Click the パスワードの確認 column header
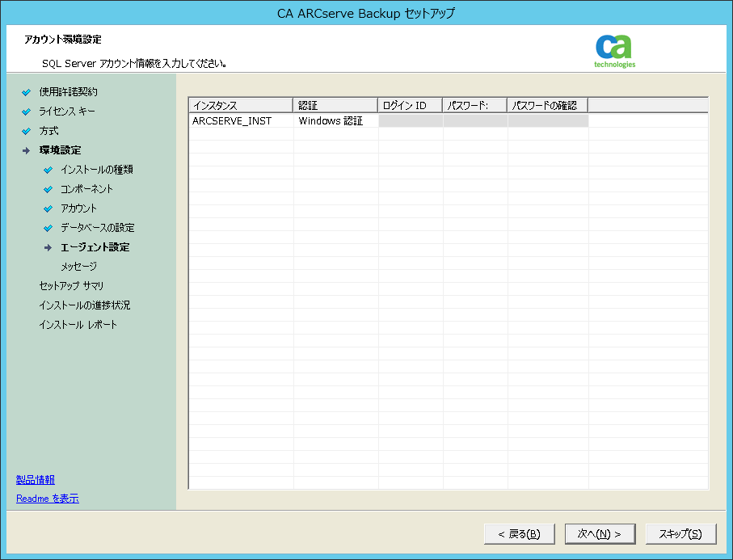Image resolution: width=733 pixels, height=560 pixels. point(548,105)
